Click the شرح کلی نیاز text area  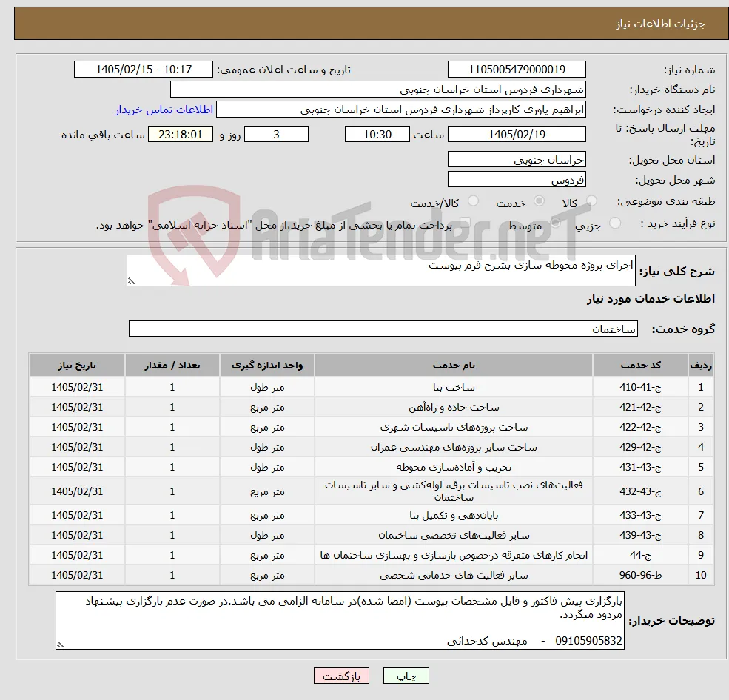click(x=380, y=270)
